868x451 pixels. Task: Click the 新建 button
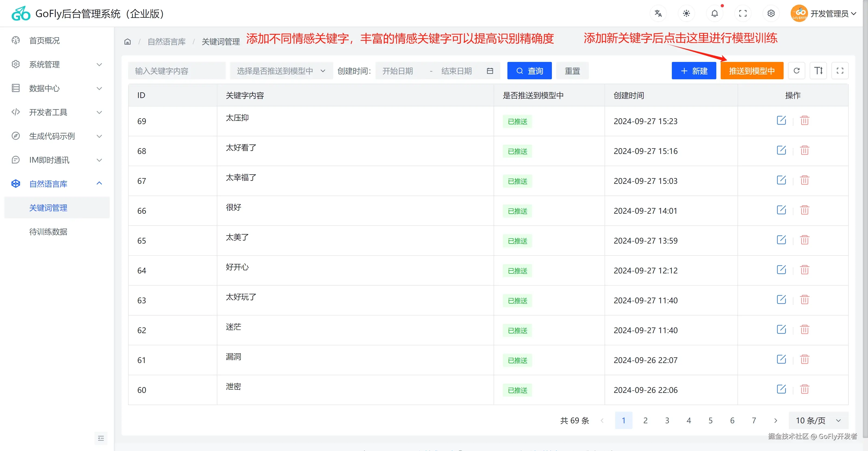click(694, 71)
